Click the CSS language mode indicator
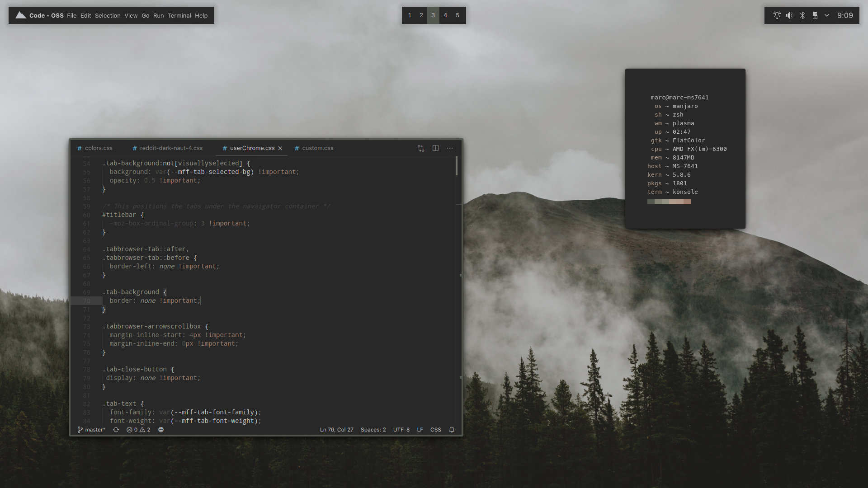This screenshot has height=488, width=868. [436, 430]
